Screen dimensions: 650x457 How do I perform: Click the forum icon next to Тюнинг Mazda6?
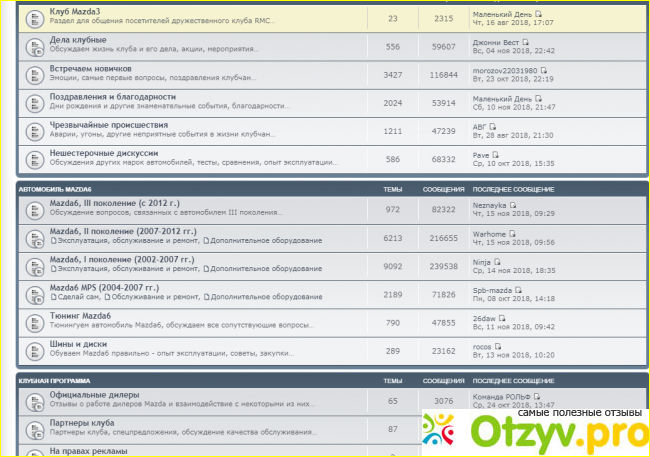[33, 323]
